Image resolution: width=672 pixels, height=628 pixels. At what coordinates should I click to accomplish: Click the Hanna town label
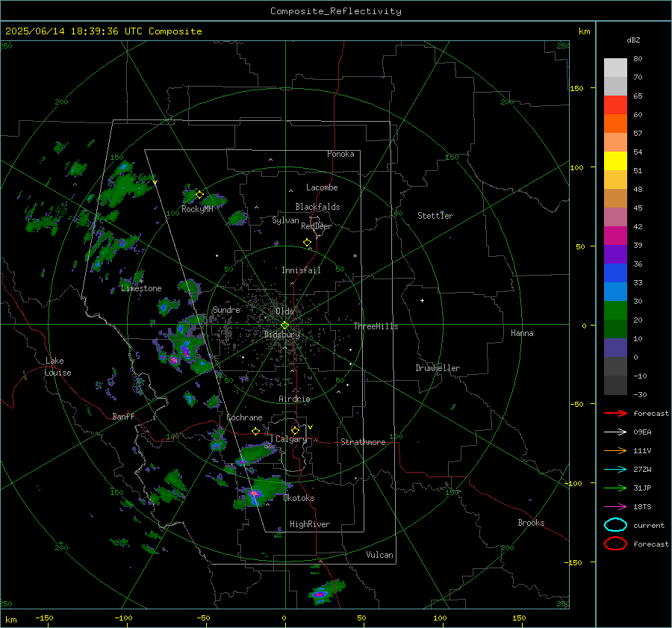(x=522, y=333)
